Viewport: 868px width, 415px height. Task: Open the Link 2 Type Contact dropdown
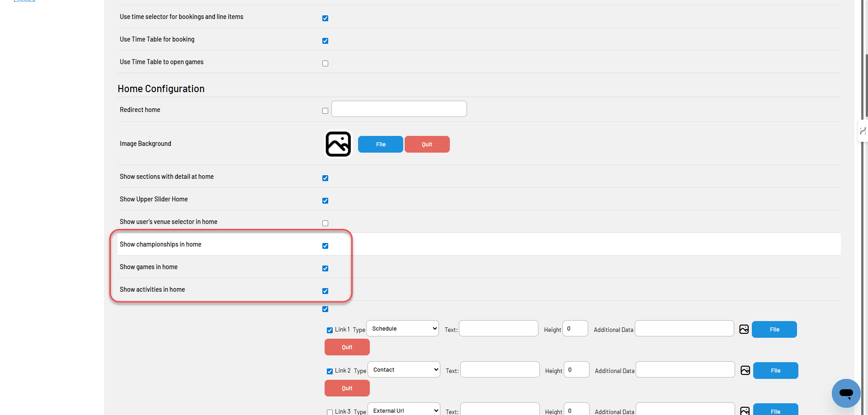click(x=404, y=369)
